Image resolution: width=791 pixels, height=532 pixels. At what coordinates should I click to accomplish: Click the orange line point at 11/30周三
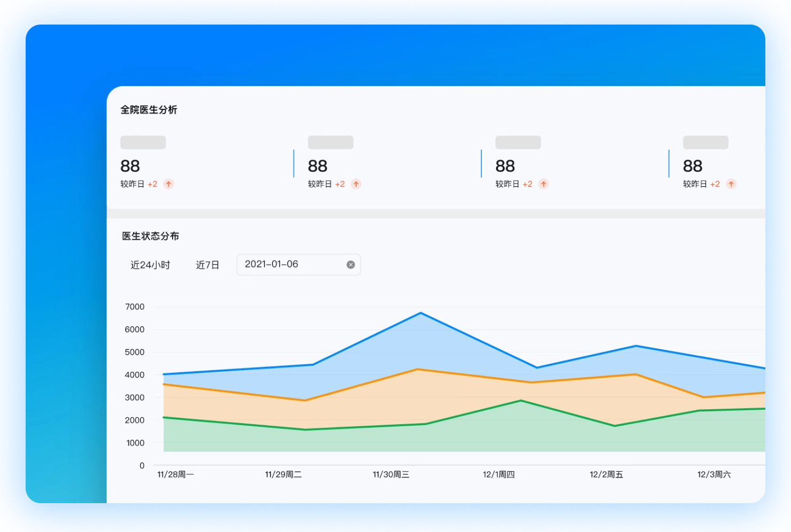418,369
